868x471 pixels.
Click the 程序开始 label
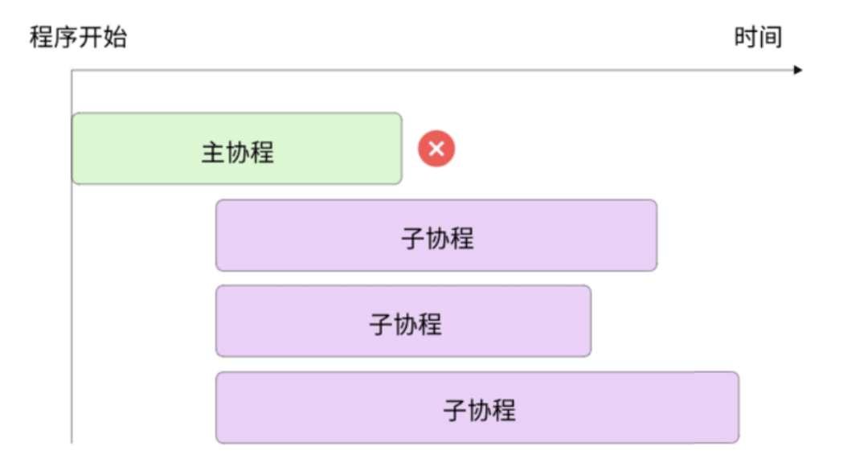[x=78, y=37]
